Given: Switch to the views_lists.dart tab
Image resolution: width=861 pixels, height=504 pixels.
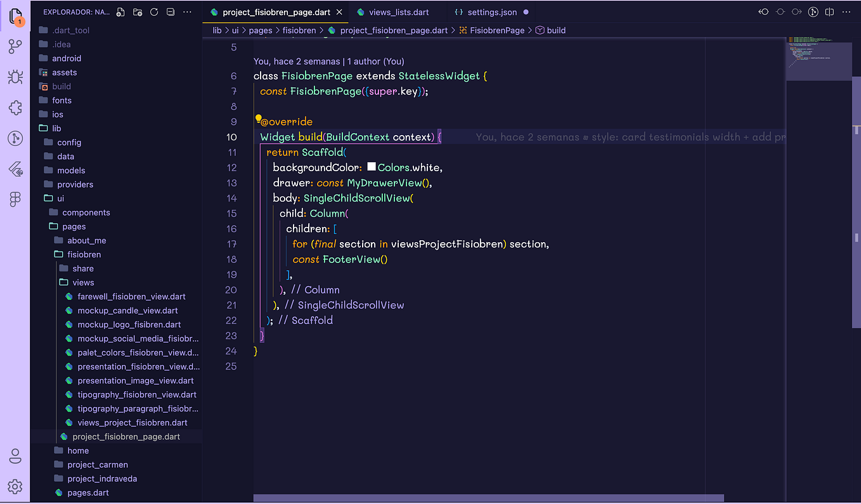Looking at the screenshot, I should pos(398,11).
